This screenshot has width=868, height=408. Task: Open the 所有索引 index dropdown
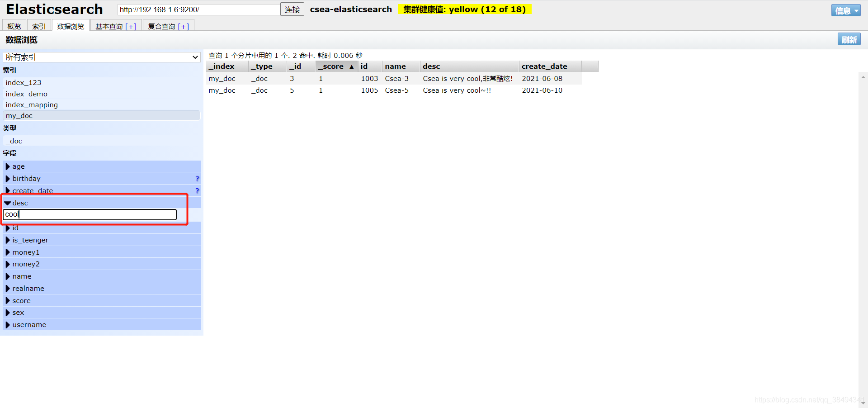click(102, 57)
